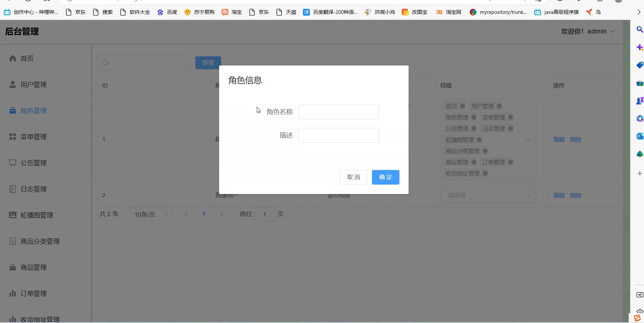
Task: Remove the 日志管理 permission tag
Action: point(511,129)
